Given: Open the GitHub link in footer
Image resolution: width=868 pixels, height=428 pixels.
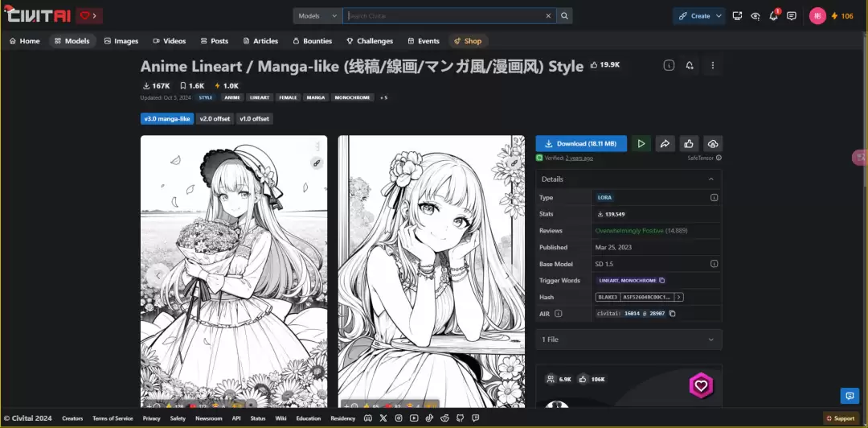Looking at the screenshot, I should (460, 418).
